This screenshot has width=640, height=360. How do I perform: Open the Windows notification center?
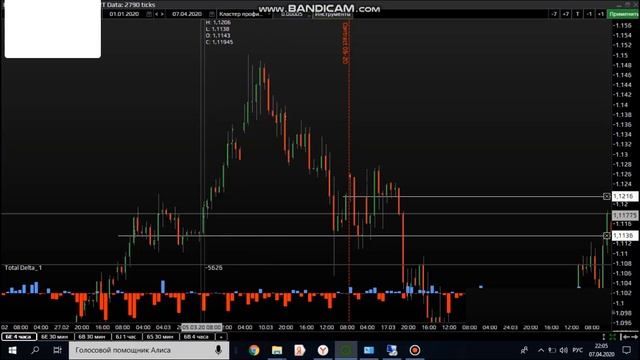click(x=627, y=350)
